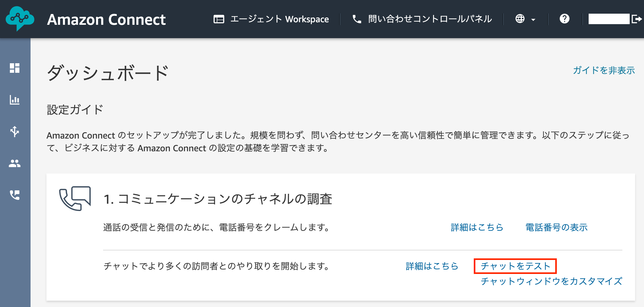The image size is (644, 307).
Task: Click the username field in header
Action: click(609, 19)
